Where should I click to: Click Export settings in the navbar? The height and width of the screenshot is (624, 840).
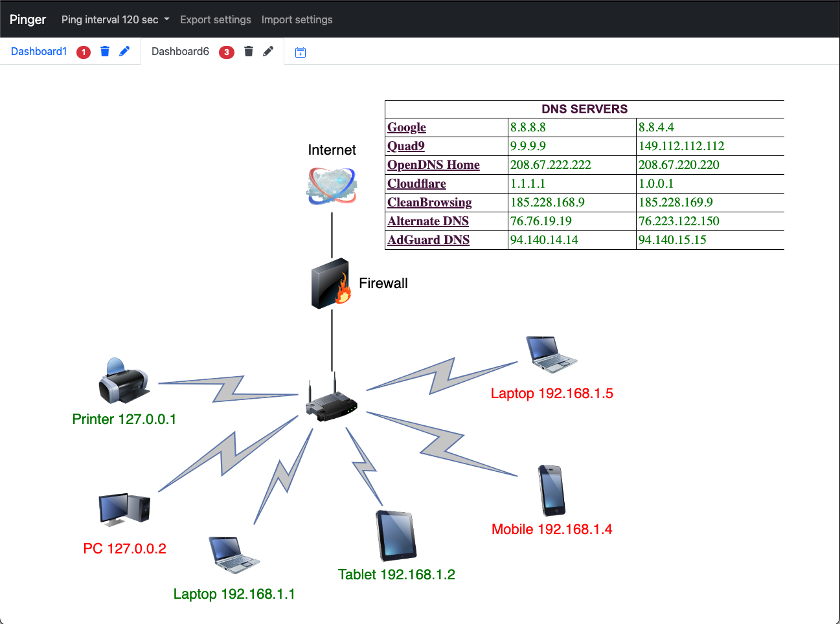tap(215, 19)
